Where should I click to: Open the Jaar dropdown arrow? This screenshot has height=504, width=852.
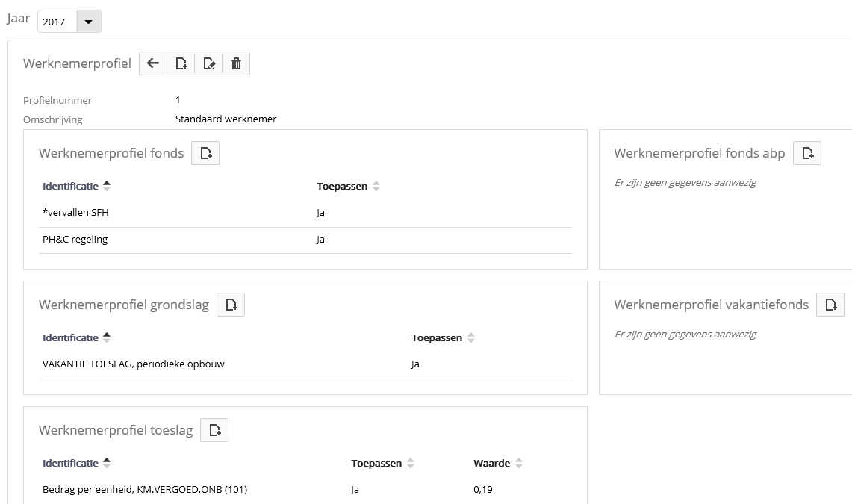click(88, 22)
